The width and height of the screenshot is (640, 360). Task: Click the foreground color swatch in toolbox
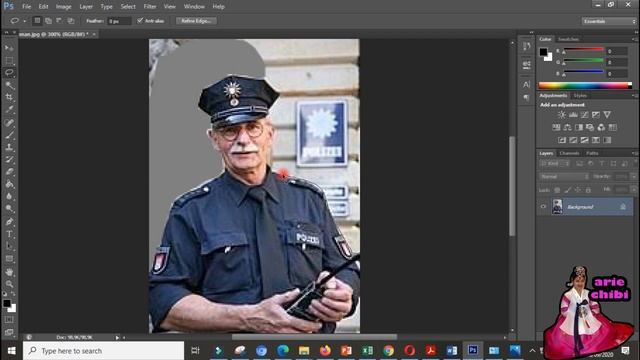point(7,304)
